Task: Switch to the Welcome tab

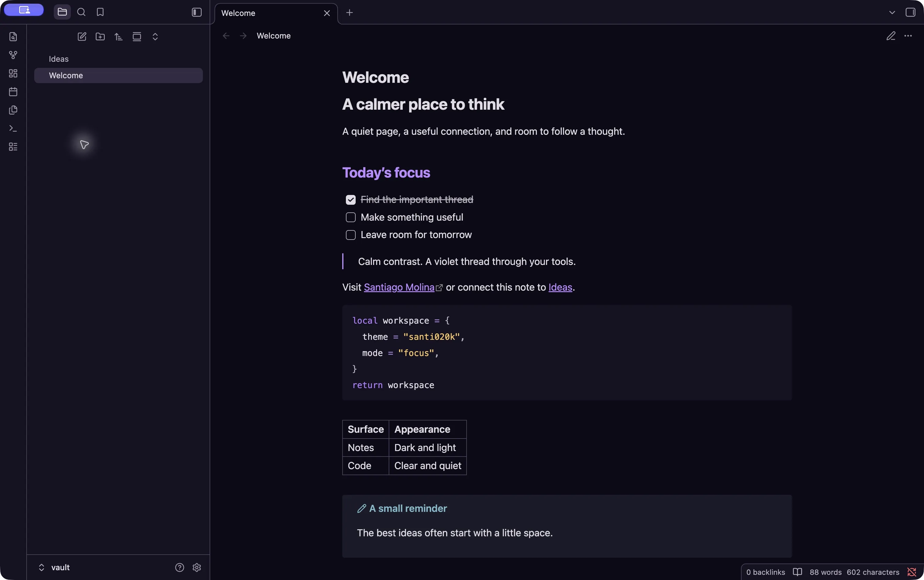Action: pos(276,13)
